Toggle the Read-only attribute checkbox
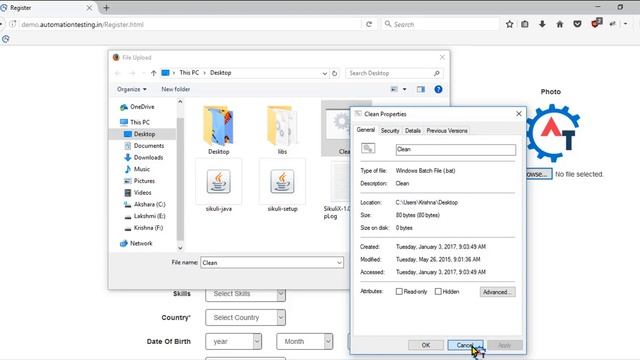Image resolution: width=640 pixels, height=360 pixels. (399, 291)
